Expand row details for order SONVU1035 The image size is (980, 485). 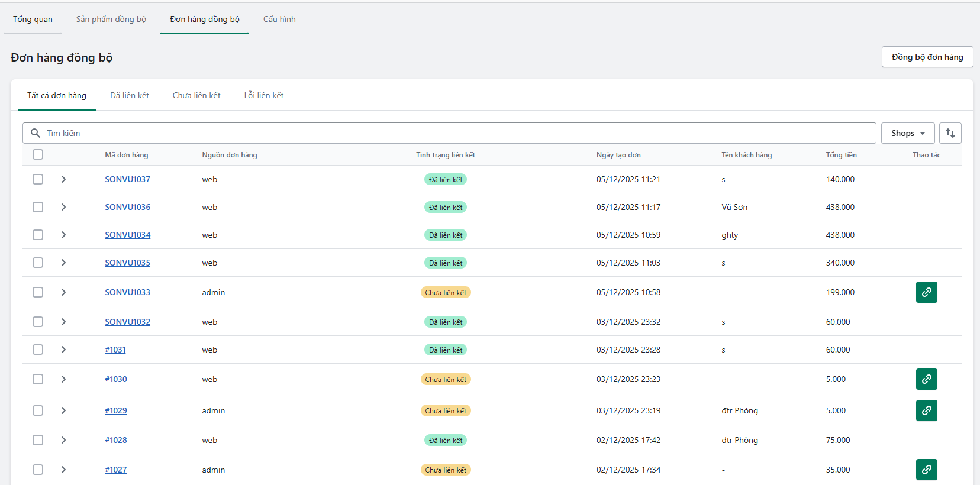(x=63, y=263)
